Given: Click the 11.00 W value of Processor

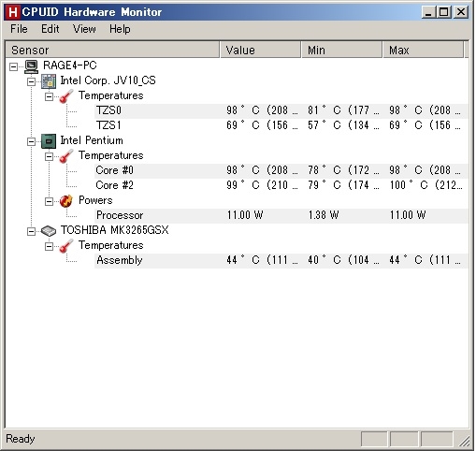Looking at the screenshot, I should [x=245, y=215].
